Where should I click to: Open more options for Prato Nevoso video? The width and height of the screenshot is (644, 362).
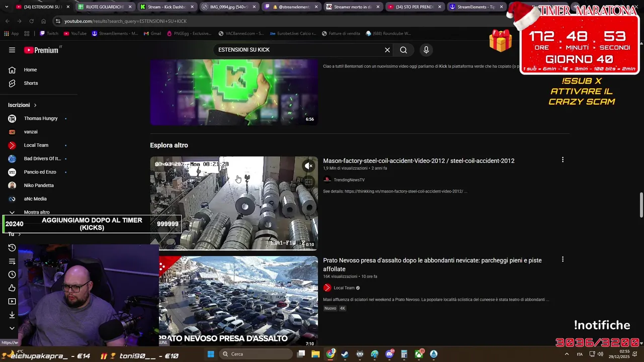click(562, 259)
